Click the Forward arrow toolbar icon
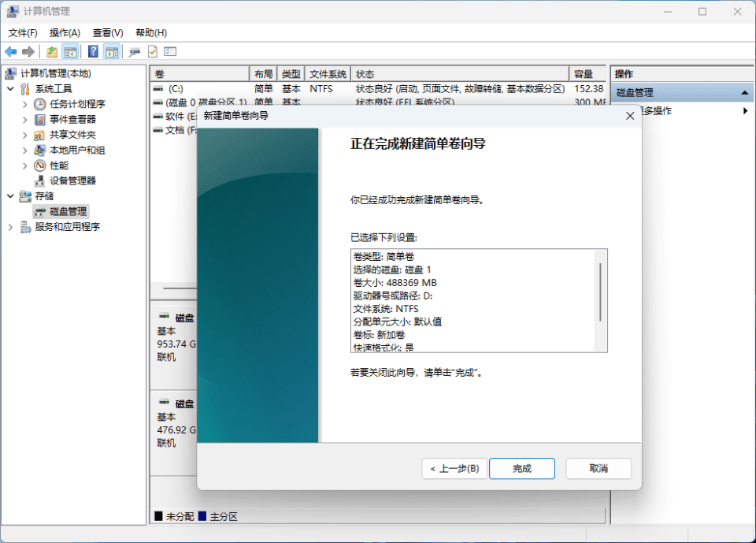 (x=28, y=52)
